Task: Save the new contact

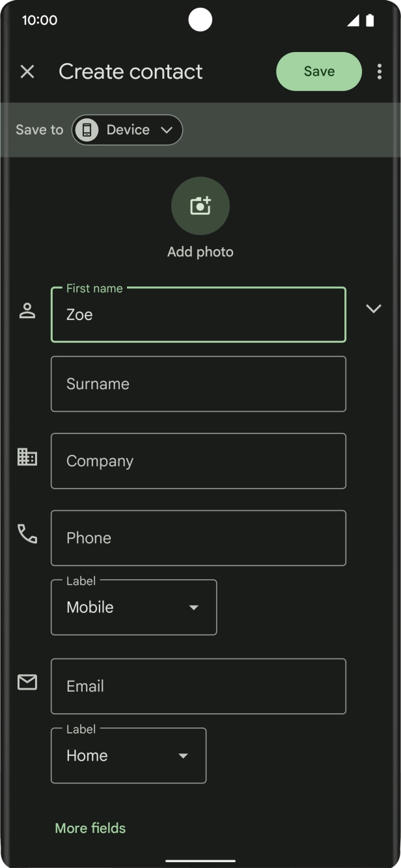Action: coord(319,72)
